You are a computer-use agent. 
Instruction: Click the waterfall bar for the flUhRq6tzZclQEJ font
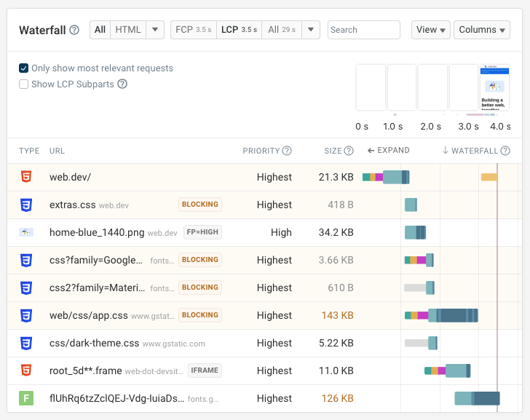tap(477, 398)
